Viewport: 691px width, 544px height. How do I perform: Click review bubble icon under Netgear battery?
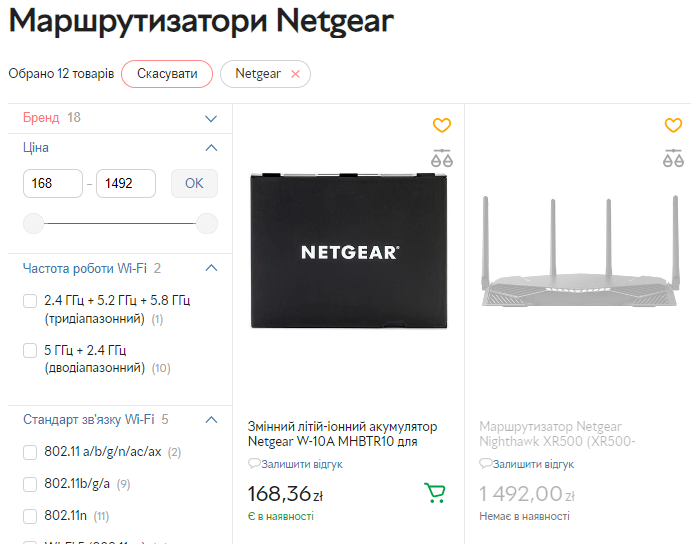point(254,464)
